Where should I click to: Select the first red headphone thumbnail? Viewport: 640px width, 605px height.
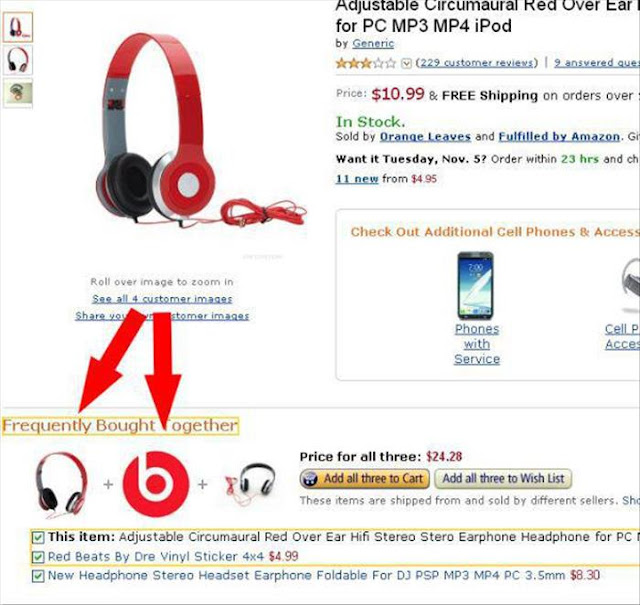pos(18,27)
